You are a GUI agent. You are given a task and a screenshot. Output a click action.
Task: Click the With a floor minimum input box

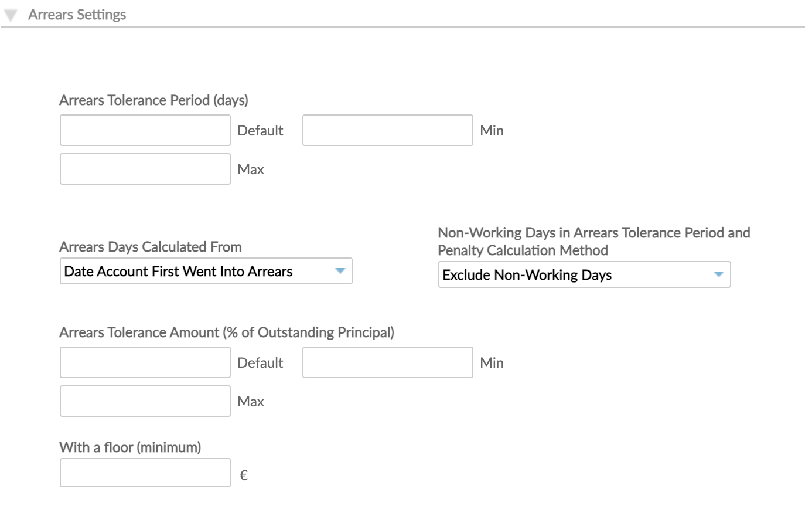145,472
